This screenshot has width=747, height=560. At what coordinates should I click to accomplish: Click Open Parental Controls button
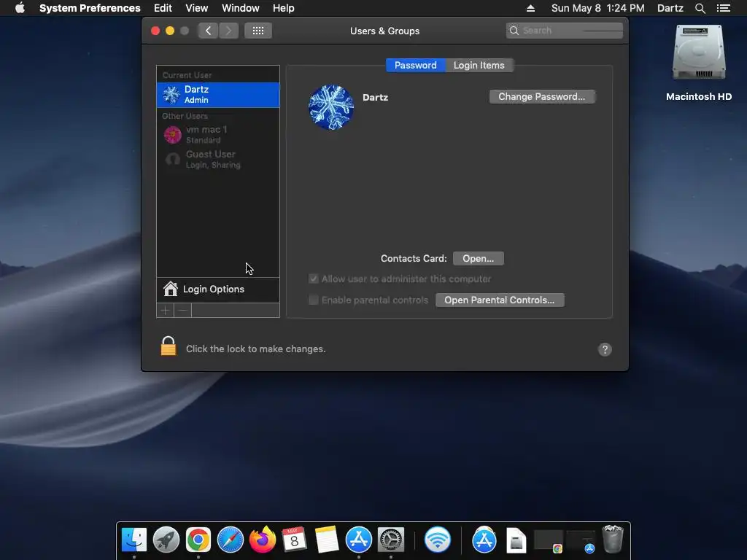[499, 300]
